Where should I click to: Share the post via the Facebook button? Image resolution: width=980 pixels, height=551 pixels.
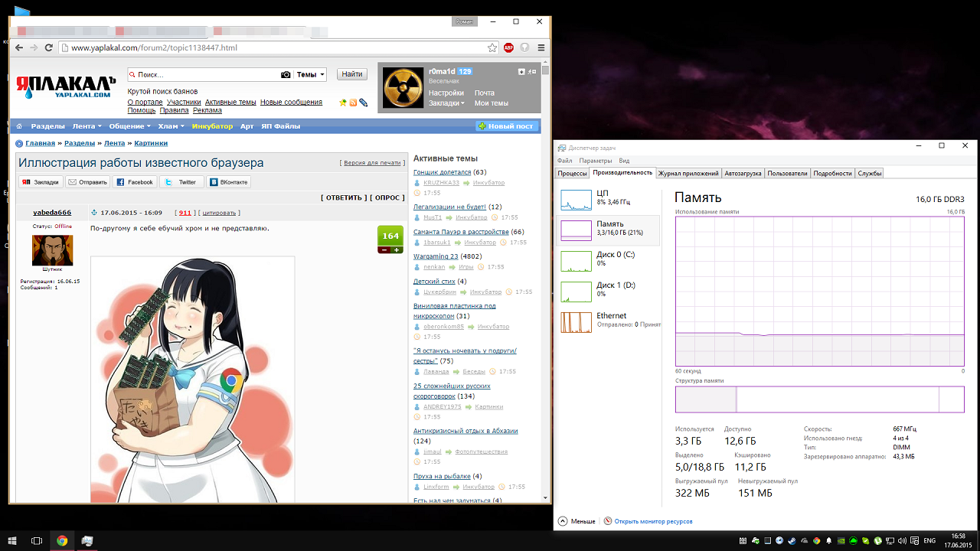tap(135, 182)
